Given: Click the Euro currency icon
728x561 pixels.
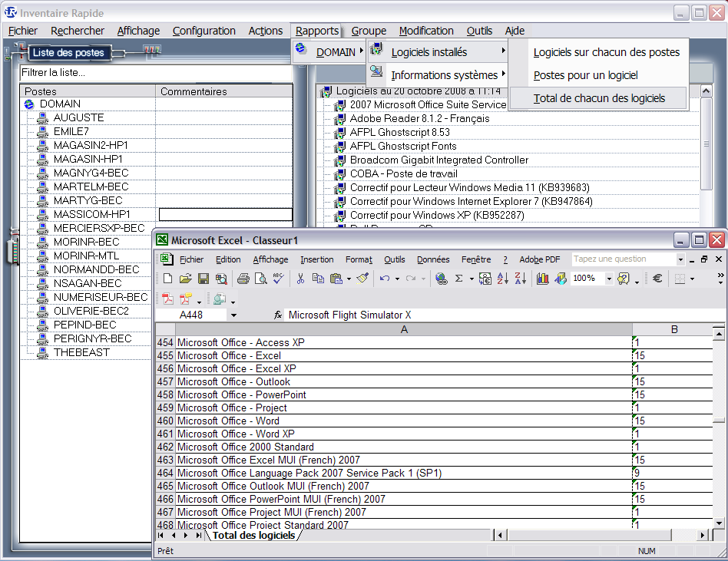Looking at the screenshot, I should 657,279.
